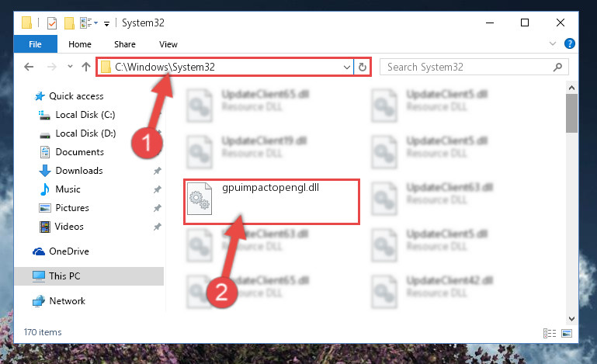Click the vertical scrollbar thumb
Viewport: 597px width, 364px height.
pos(571,113)
